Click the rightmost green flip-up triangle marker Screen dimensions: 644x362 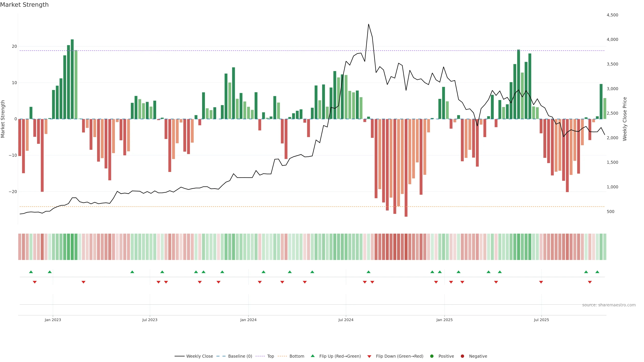coord(597,272)
